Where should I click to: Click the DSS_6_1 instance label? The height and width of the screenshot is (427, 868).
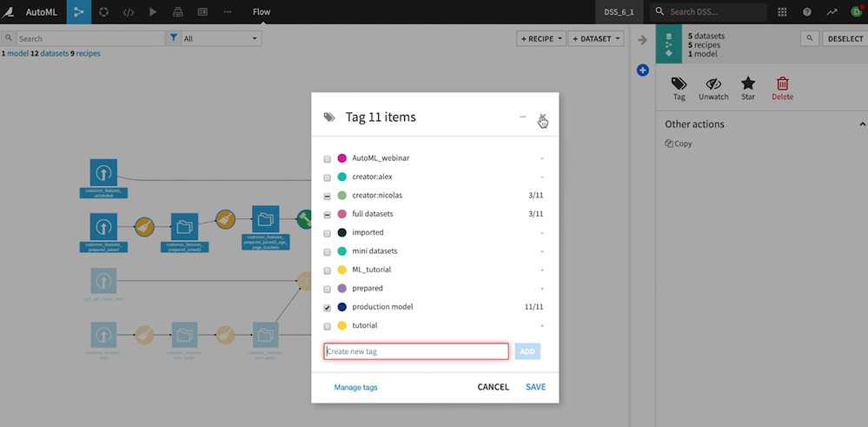point(619,11)
